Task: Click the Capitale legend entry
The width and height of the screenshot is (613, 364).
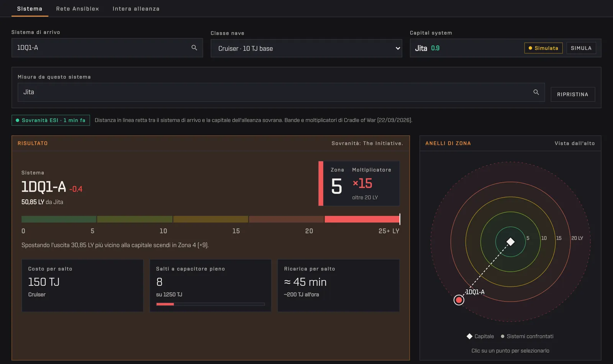Action: coord(480,336)
